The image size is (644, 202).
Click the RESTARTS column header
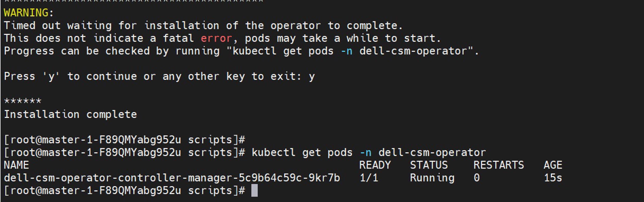(499, 165)
